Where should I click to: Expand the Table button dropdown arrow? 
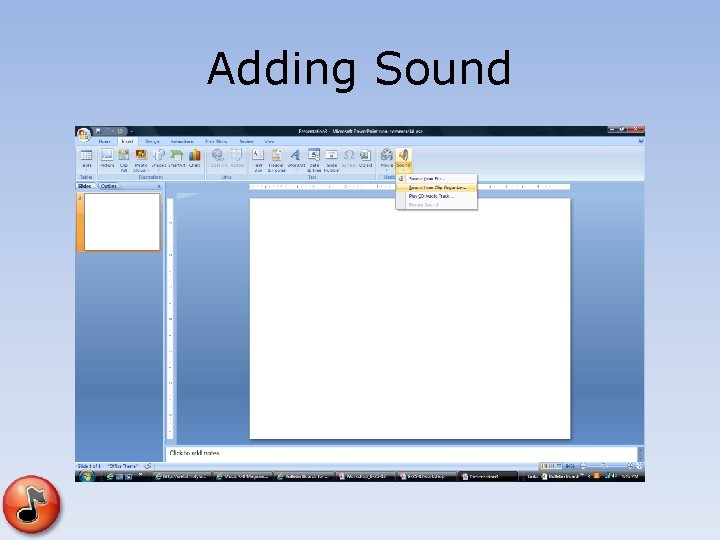pos(86,170)
